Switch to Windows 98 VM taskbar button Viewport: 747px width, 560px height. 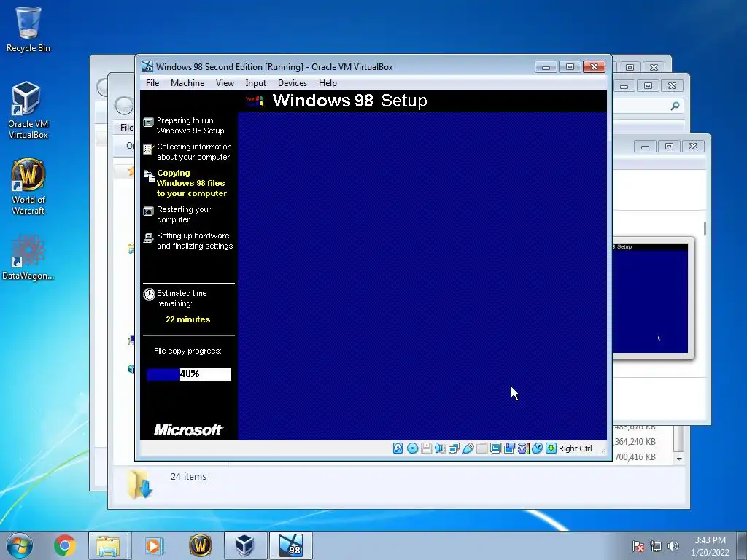pos(291,545)
